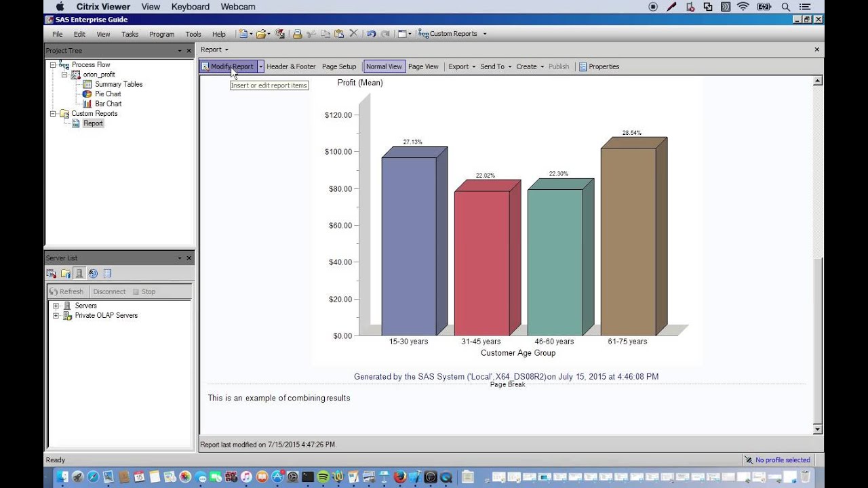
Task: Click the Cut scissors icon
Action: [311, 34]
